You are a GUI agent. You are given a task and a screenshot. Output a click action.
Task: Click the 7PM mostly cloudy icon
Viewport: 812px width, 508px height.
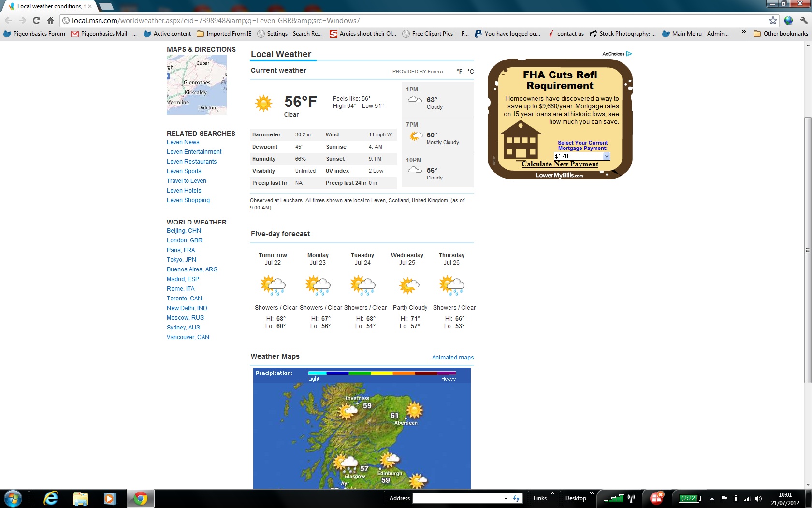click(416, 136)
